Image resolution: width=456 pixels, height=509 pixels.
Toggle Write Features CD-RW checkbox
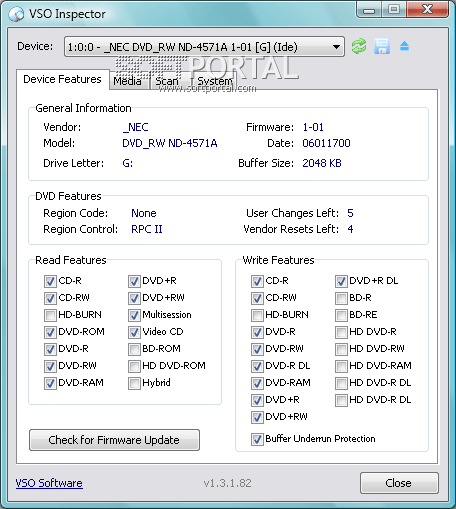[x=257, y=298]
